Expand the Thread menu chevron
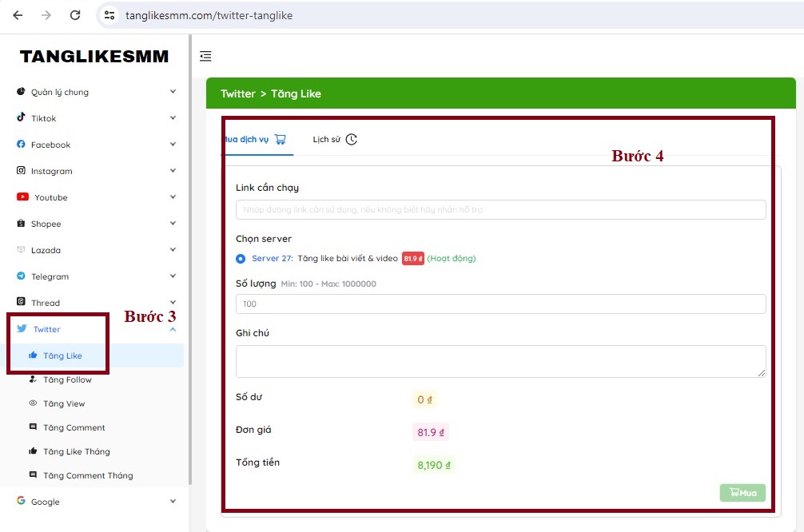Image resolution: width=804 pixels, height=532 pixels. tap(173, 303)
